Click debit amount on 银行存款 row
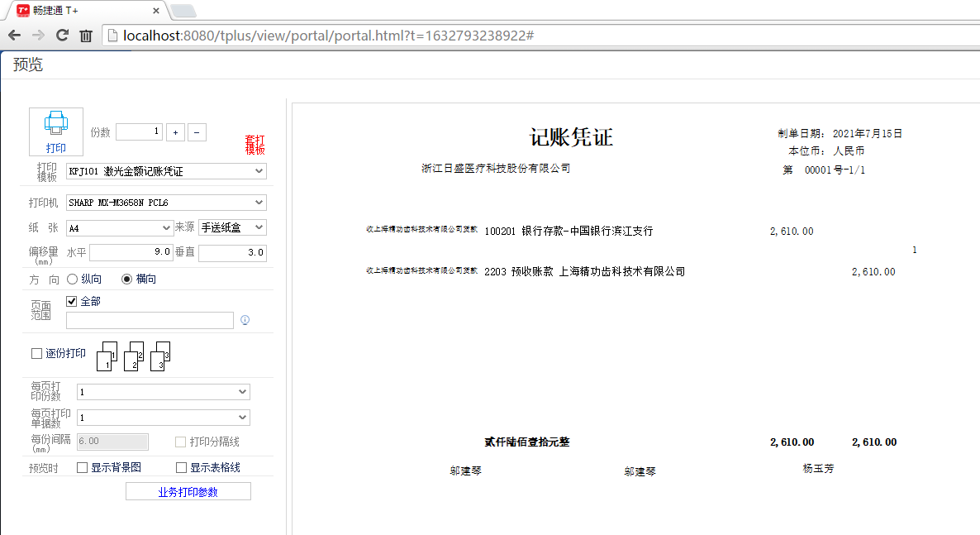Viewport: 980px width, 535px height. 792,232
